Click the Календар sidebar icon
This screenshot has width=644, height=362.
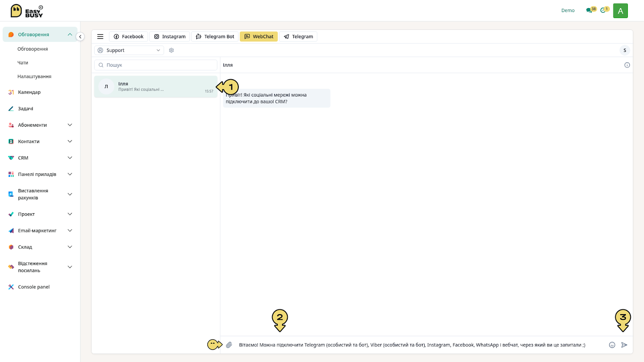[11, 92]
